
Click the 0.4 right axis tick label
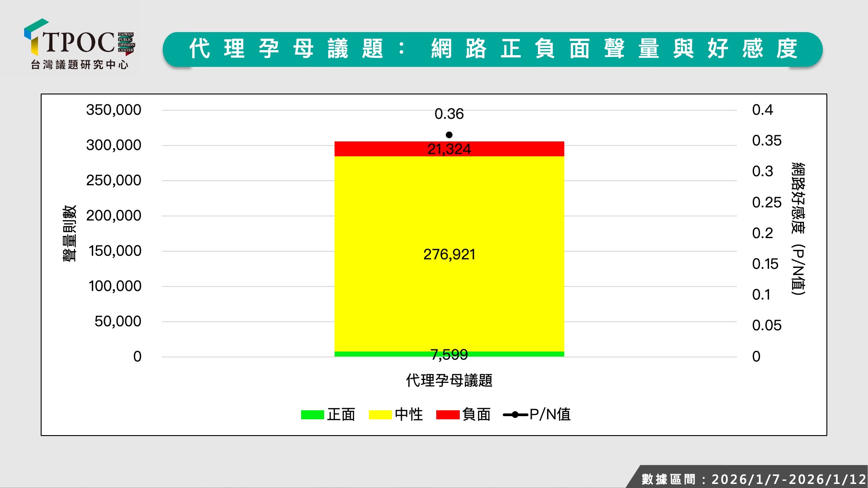[x=762, y=110]
